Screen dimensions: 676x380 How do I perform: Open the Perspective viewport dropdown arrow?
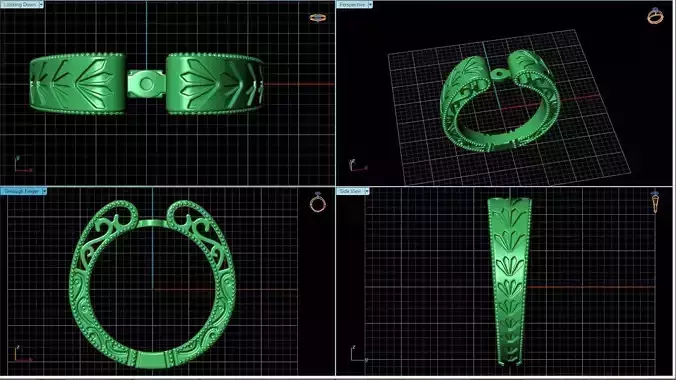coord(370,4)
